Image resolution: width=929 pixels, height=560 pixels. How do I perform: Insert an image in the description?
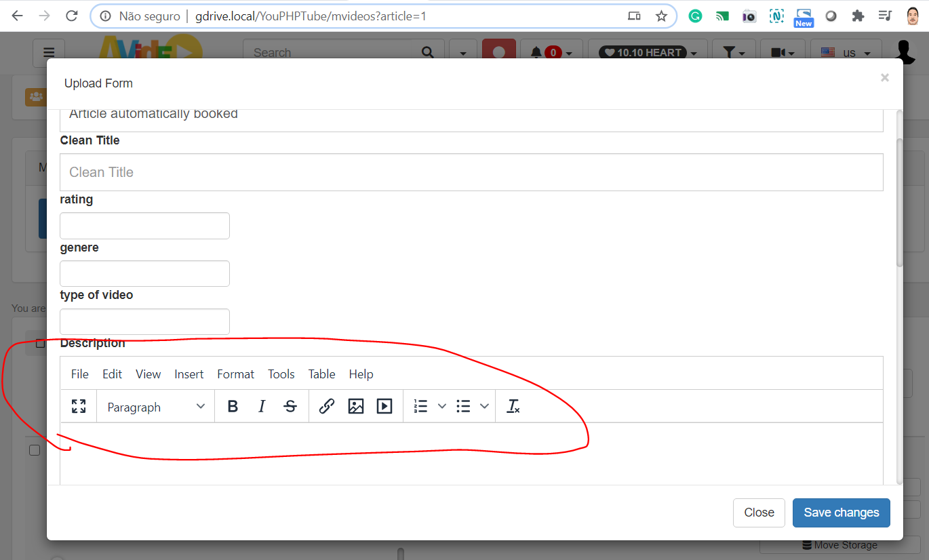point(356,406)
